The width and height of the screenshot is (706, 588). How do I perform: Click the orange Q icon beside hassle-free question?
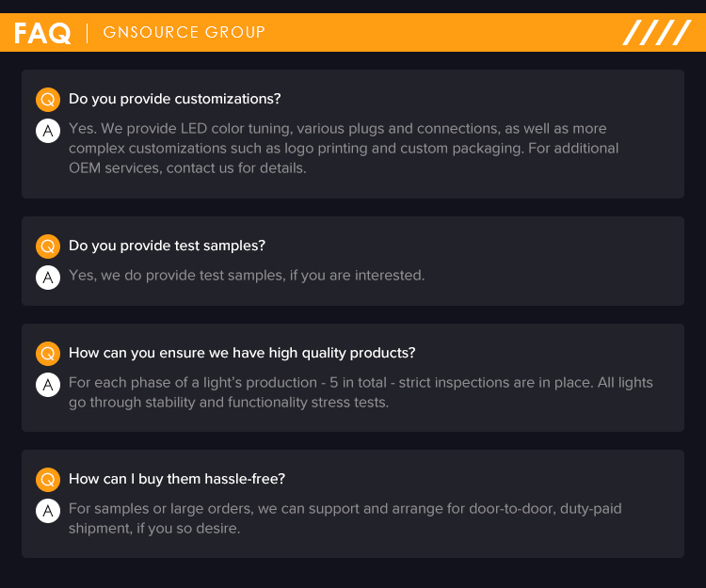(48, 480)
